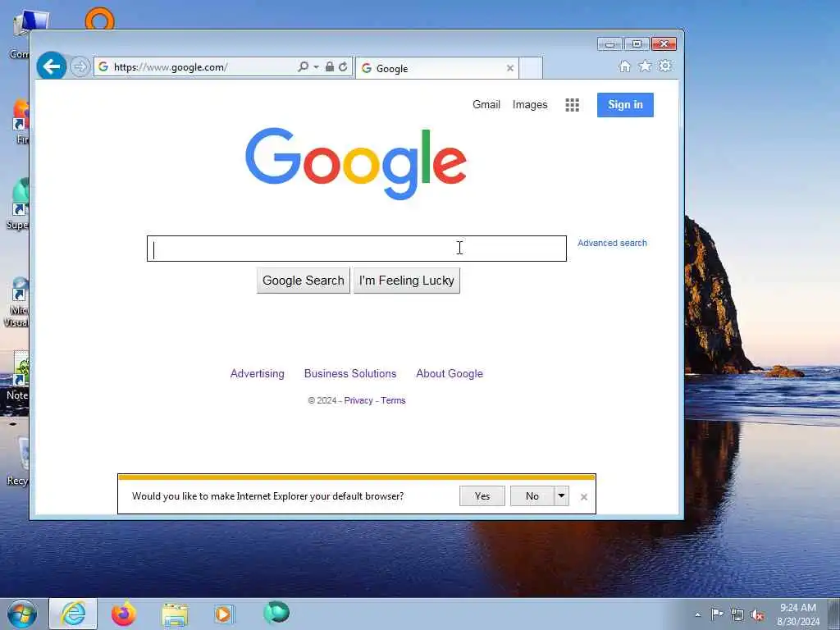Open the address bar autocomplete dropdown arrow

point(316,67)
